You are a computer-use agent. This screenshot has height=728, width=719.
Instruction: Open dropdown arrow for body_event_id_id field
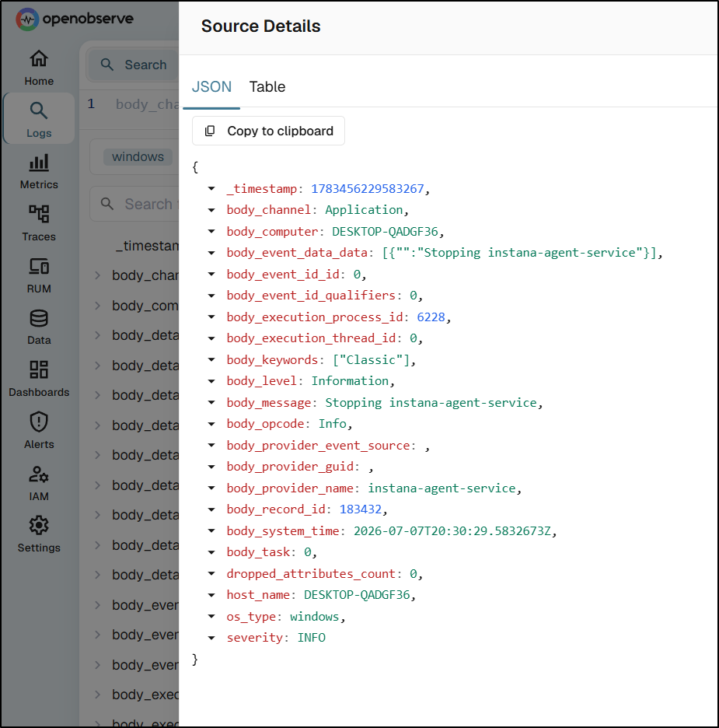[211, 274]
